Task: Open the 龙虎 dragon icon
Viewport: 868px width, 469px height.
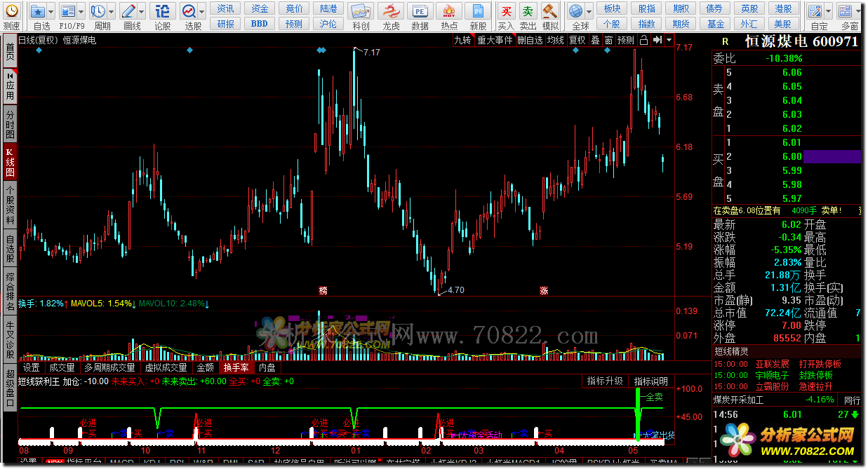Action: click(x=391, y=11)
